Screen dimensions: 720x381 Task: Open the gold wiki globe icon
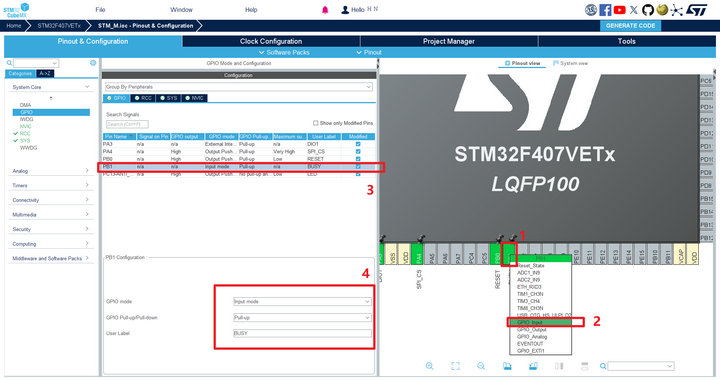point(662,10)
